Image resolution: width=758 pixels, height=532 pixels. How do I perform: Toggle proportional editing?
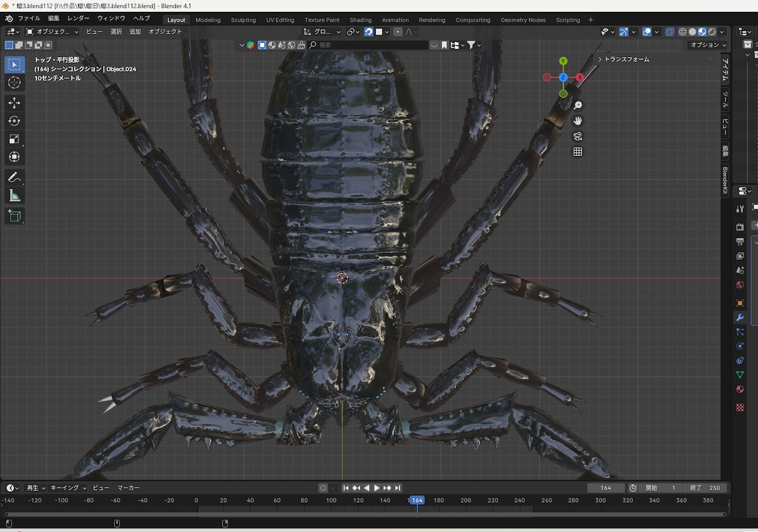[x=398, y=32]
